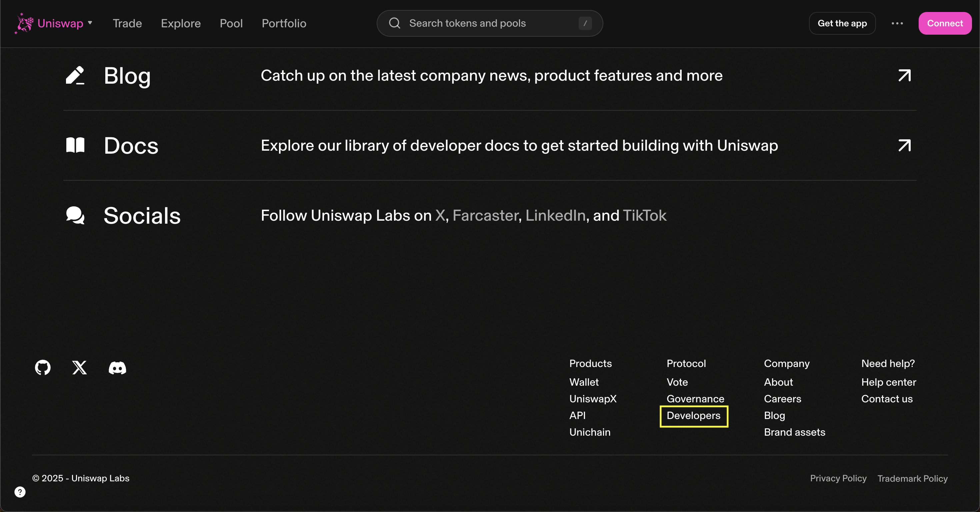Open the Trade menu
This screenshot has height=512, width=980.
(x=127, y=23)
